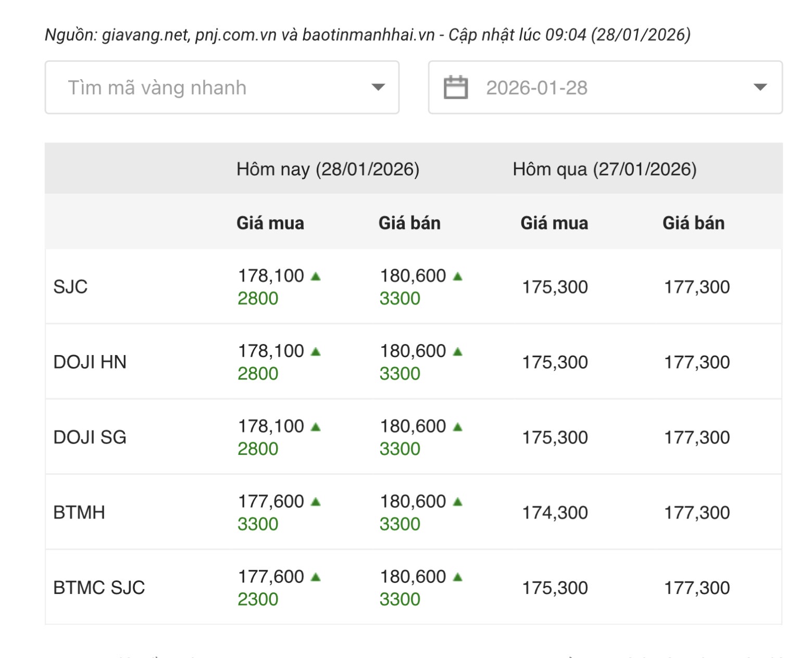The image size is (812, 658).
Task: Click up arrow beside BTMC SJC sell price
Action: click(x=457, y=577)
